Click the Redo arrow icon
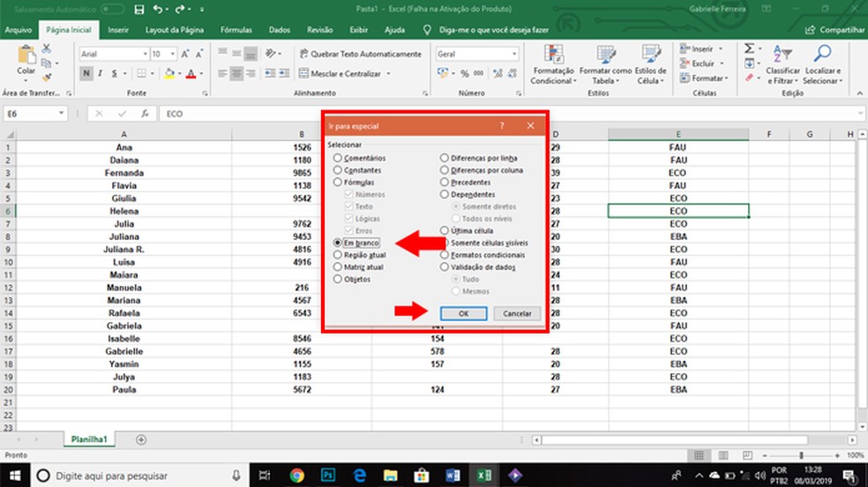 [x=181, y=9]
